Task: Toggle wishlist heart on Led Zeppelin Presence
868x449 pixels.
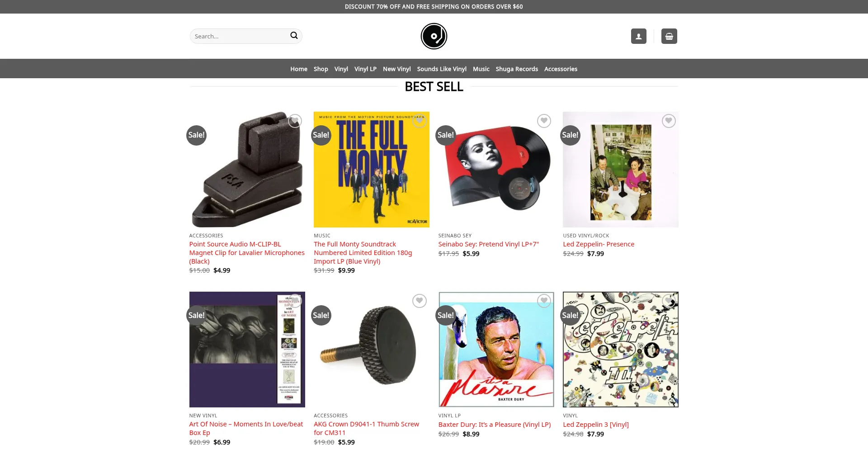Action: click(x=669, y=121)
